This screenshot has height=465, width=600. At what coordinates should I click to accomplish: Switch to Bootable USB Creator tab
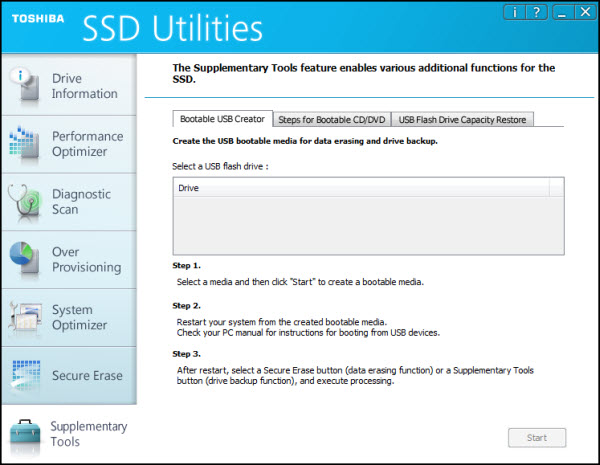(222, 119)
